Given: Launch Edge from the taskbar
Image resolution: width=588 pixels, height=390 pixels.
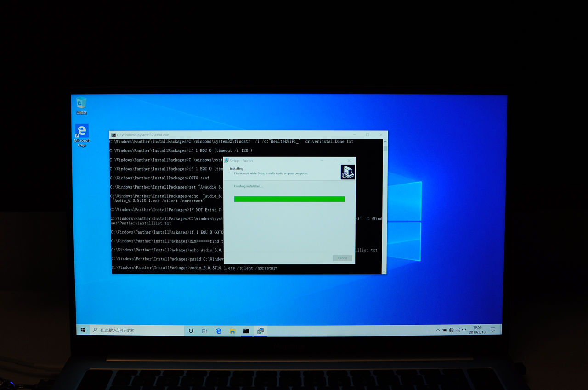Looking at the screenshot, I should (219, 330).
